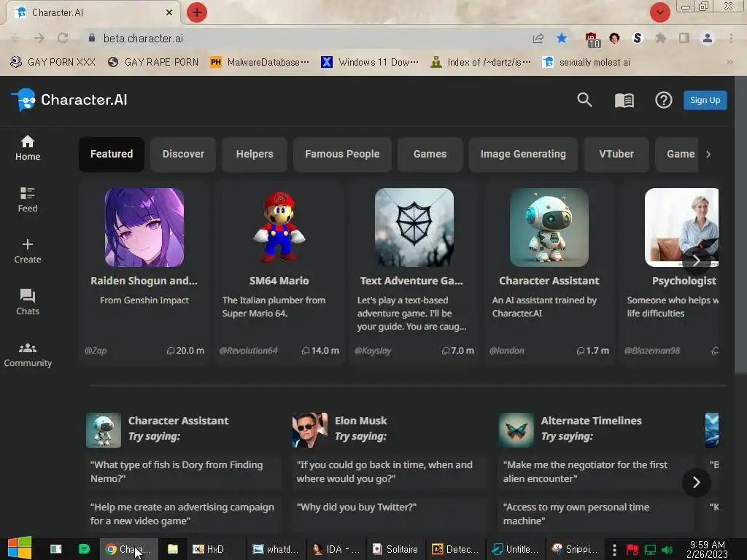Expand hidden bookmarks overflow chevron
Image resolution: width=747 pixels, height=560 pixels.
point(729,62)
